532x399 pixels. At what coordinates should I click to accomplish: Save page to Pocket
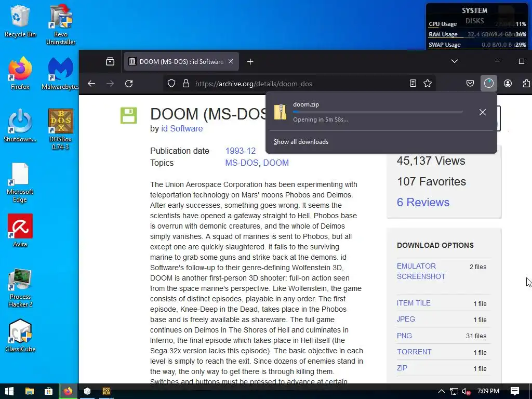(470, 84)
